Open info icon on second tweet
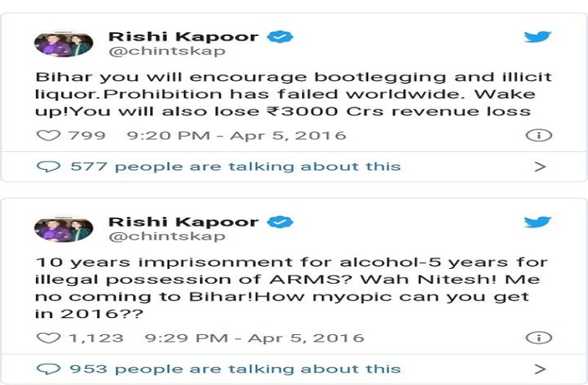Viewport: 588px width, 385px height. pos(539,338)
